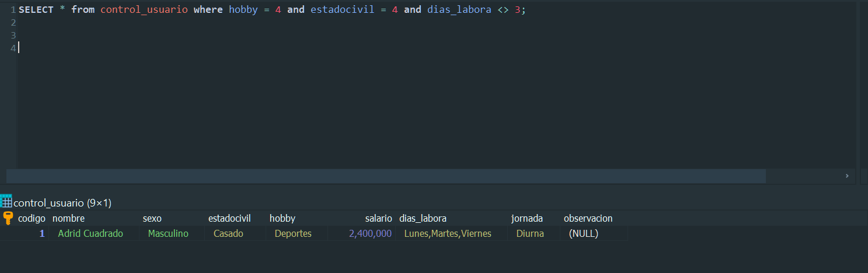
Task: Click the primary key icon beside codigo
Action: tap(8, 219)
